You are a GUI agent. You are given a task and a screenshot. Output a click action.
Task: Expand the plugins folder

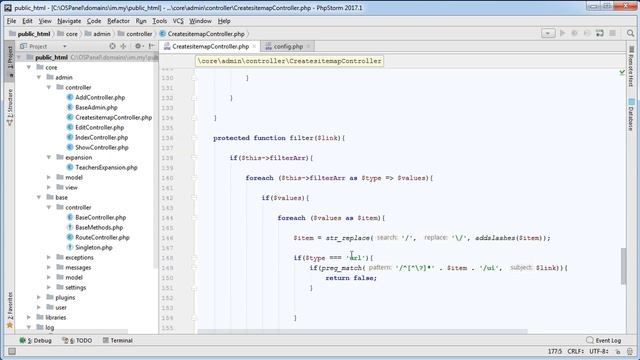(39, 297)
